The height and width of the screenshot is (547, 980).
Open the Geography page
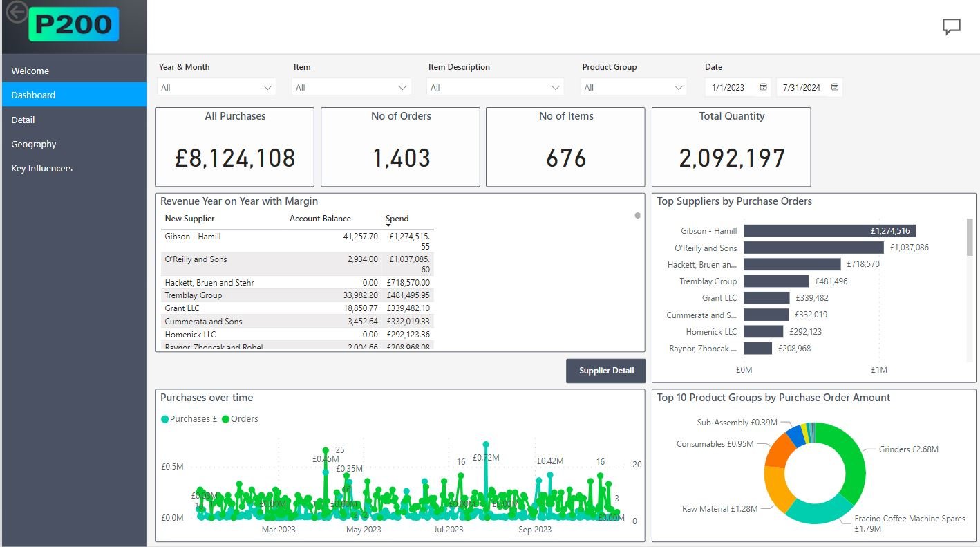[x=33, y=144]
